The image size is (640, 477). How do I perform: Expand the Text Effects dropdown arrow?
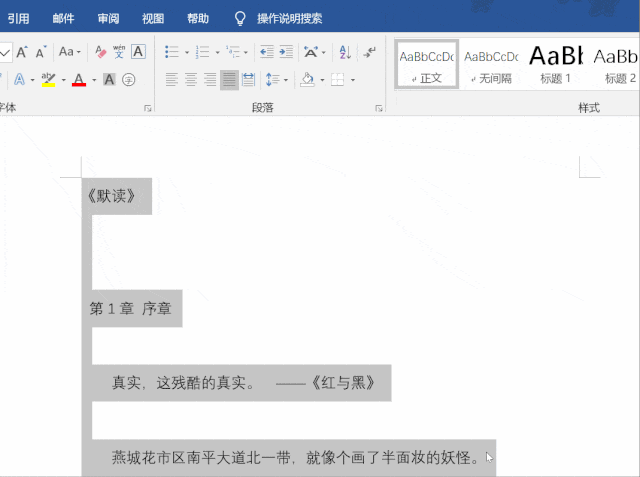click(33, 80)
